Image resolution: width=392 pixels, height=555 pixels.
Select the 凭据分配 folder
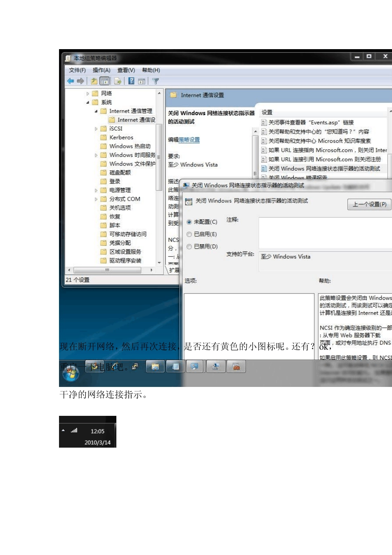[120, 243]
